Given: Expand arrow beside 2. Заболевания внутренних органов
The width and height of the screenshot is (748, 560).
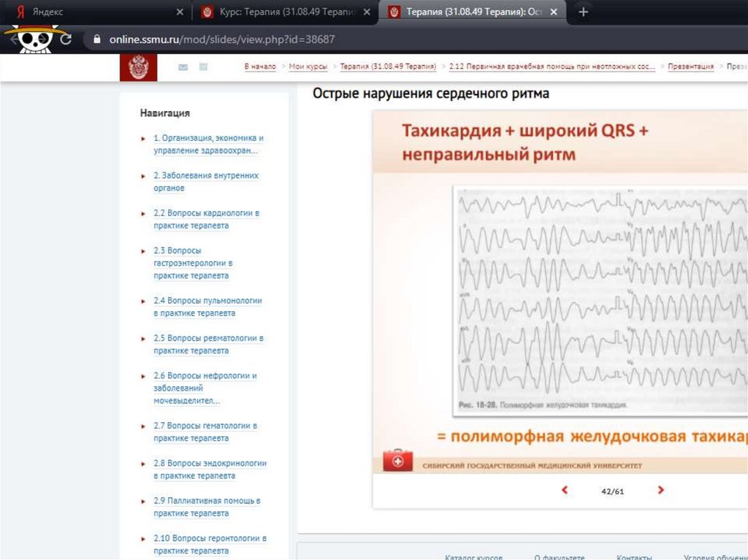Looking at the screenshot, I should (143, 176).
